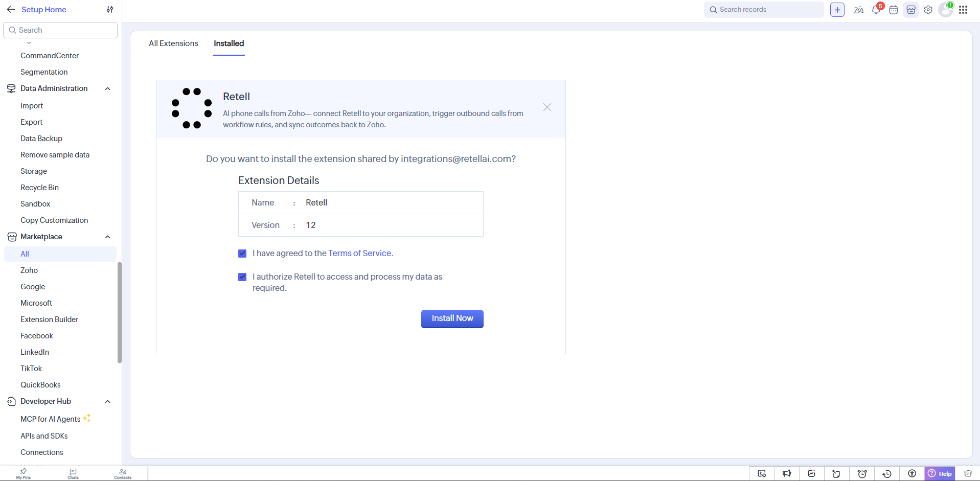This screenshot has width=980, height=481.
Task: Click the back arrow next to Setup Home
Action: point(11,9)
